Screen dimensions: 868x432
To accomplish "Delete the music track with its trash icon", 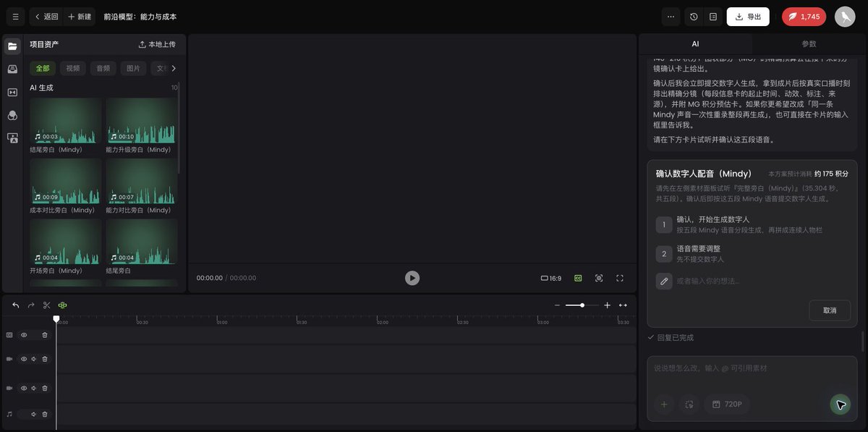I will coord(45,414).
